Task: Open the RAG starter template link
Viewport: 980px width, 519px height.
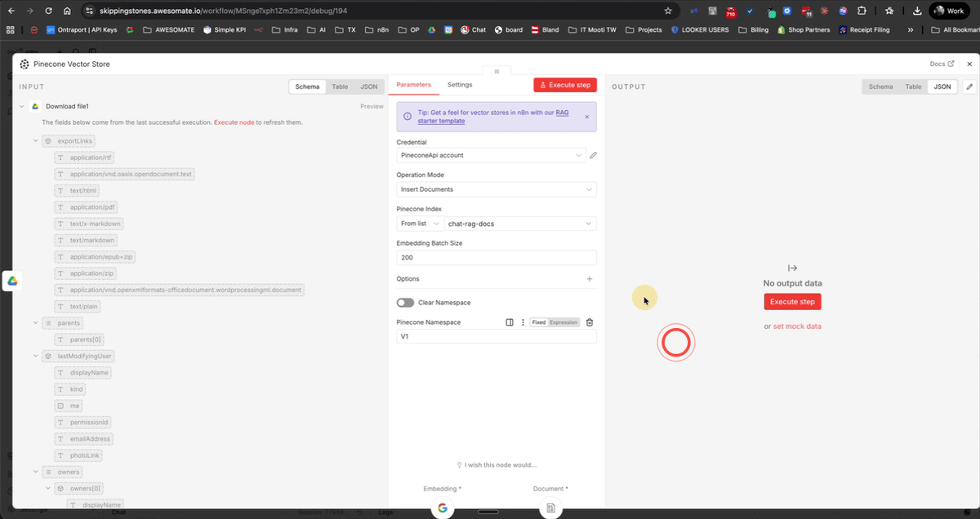Action: [x=494, y=117]
